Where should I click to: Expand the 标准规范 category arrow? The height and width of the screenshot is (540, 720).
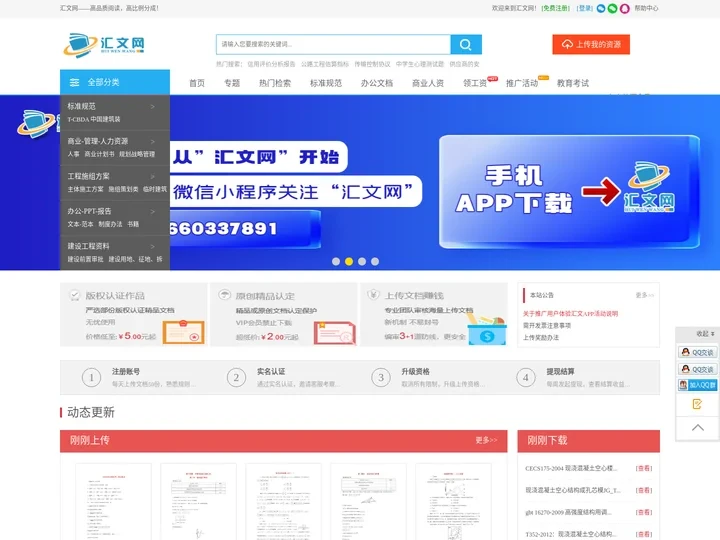coord(152,107)
